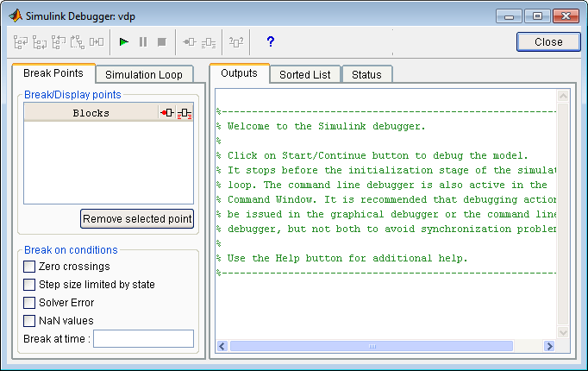The image size is (588, 371).
Task: Pause the debugging session
Action: [143, 42]
